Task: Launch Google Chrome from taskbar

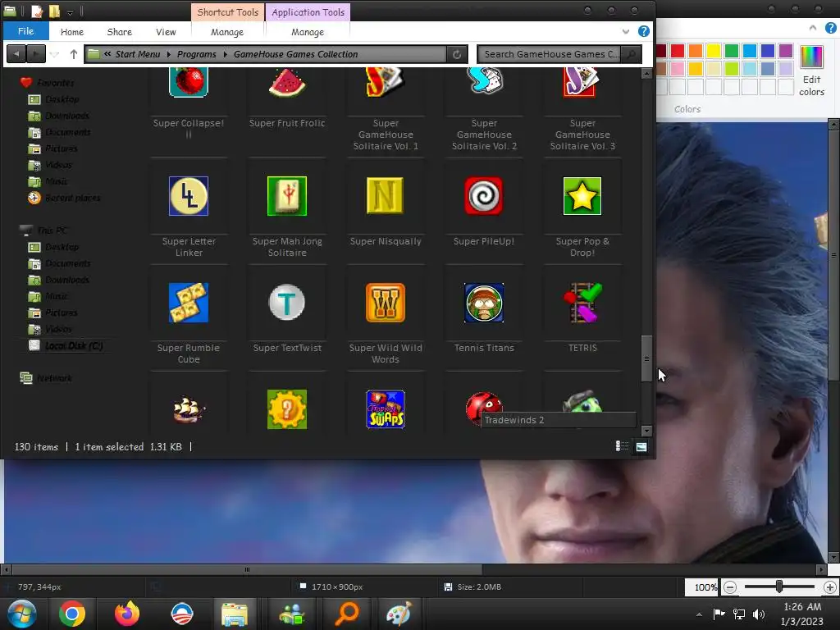Action: pos(72,614)
